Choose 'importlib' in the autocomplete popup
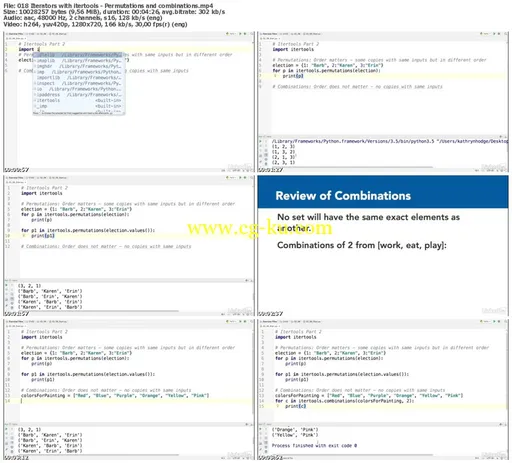The width and height of the screenshot is (512, 463). [x=79, y=78]
